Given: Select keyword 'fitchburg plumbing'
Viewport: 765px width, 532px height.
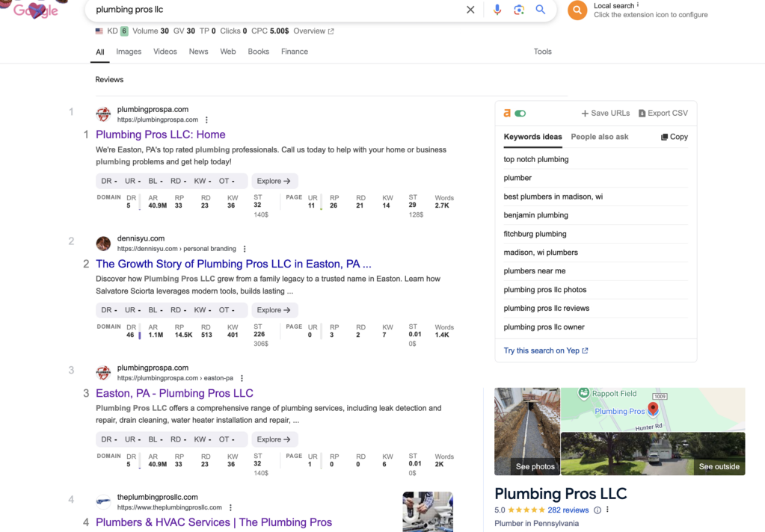Looking at the screenshot, I should click(x=535, y=234).
